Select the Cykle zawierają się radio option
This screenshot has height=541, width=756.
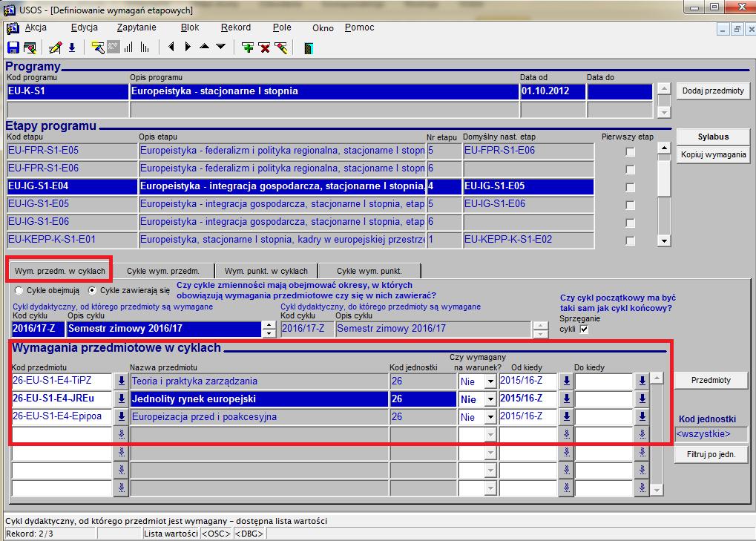tap(92, 291)
